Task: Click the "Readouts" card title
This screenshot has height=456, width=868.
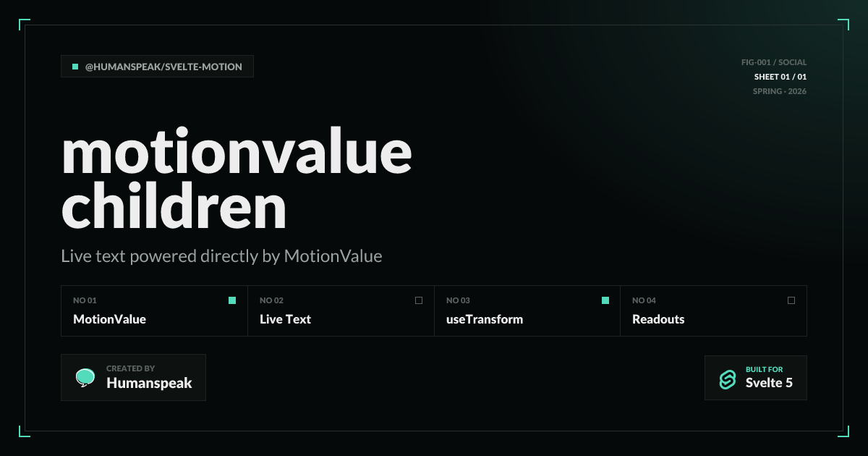Action: (658, 319)
